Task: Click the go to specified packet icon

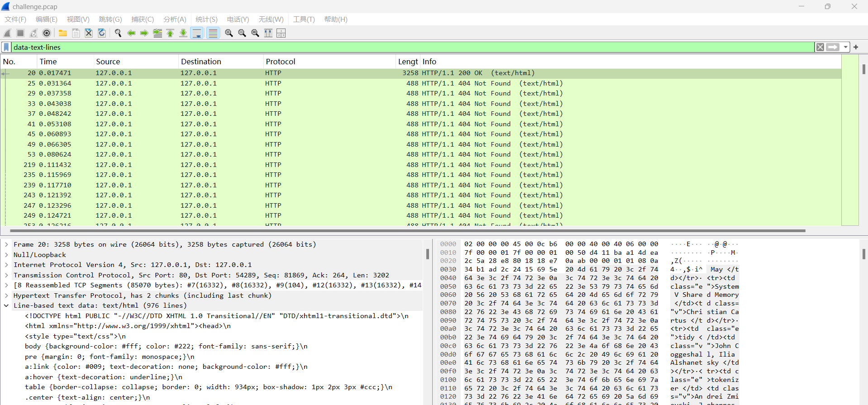Action: coord(157,33)
